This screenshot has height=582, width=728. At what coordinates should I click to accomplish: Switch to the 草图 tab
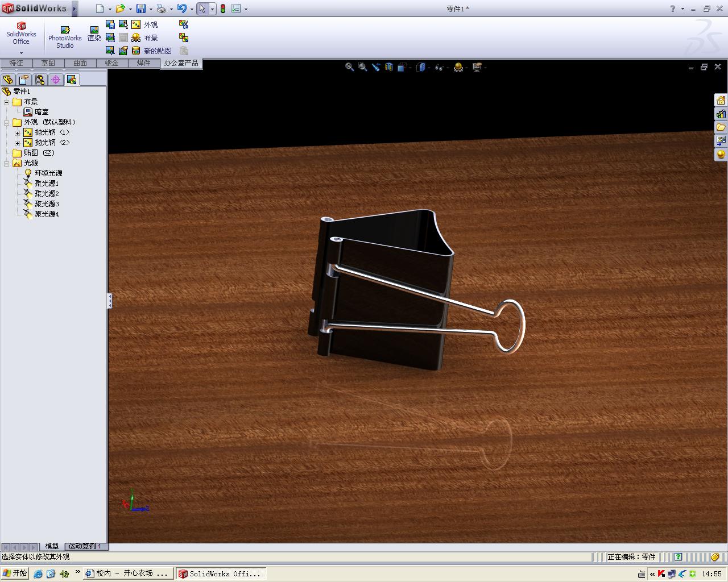48,63
